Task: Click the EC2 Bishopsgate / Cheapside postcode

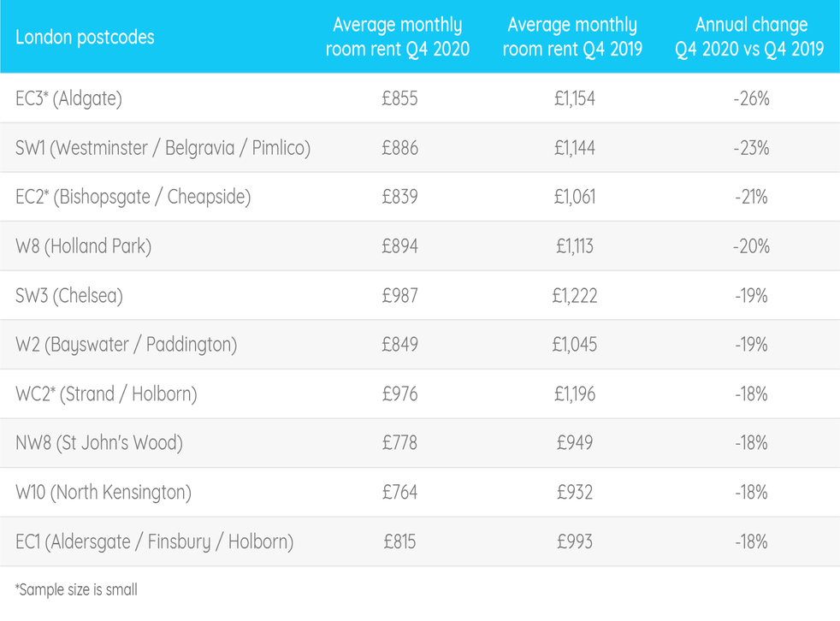Action: coord(133,198)
